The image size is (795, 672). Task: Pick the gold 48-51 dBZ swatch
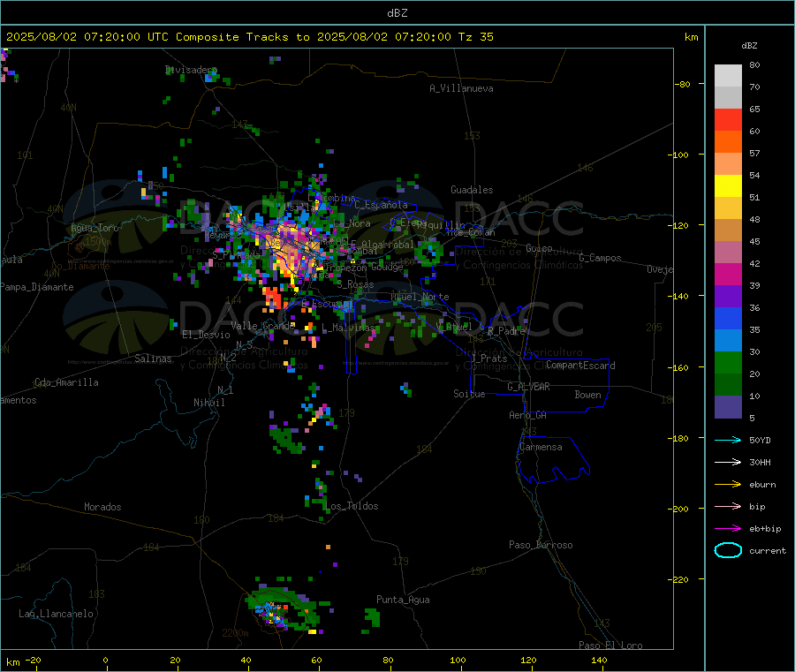click(x=728, y=208)
